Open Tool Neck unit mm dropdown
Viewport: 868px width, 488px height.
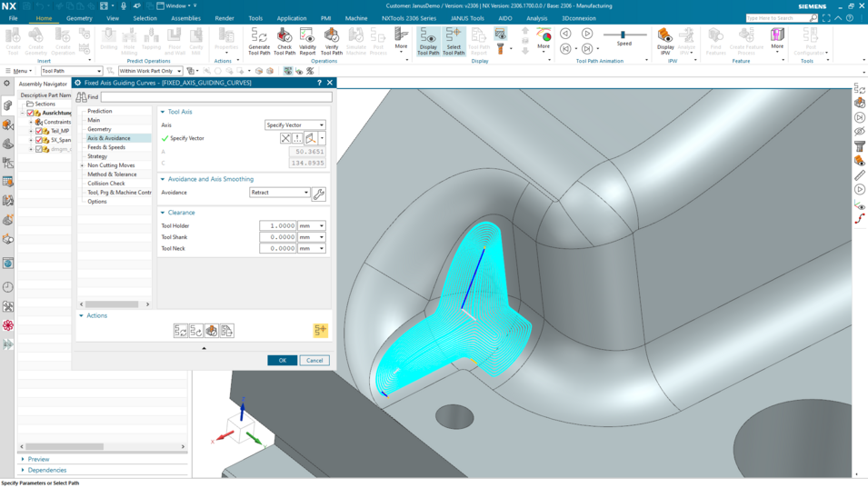[312, 248]
